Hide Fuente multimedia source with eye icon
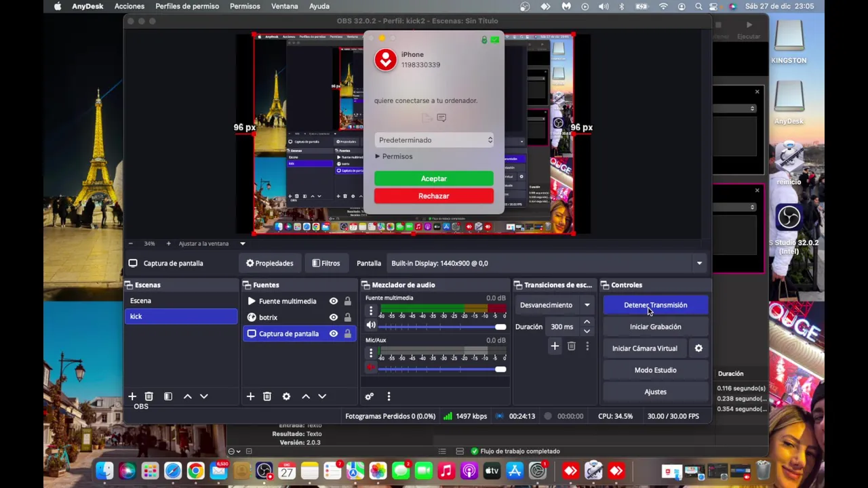The image size is (868, 488). (333, 301)
